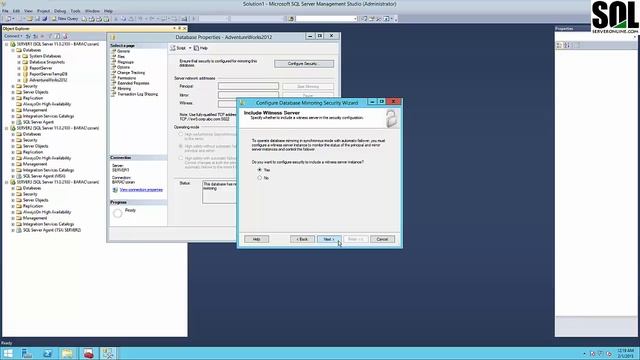
Task: Click the Filter icon in Object Explorer toolbar
Action: click(x=50, y=36)
